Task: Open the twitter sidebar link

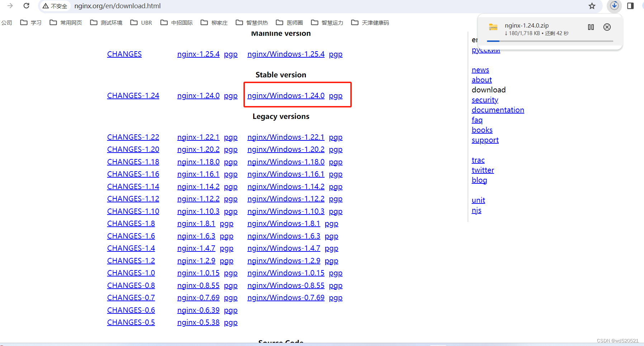Action: [x=483, y=170]
